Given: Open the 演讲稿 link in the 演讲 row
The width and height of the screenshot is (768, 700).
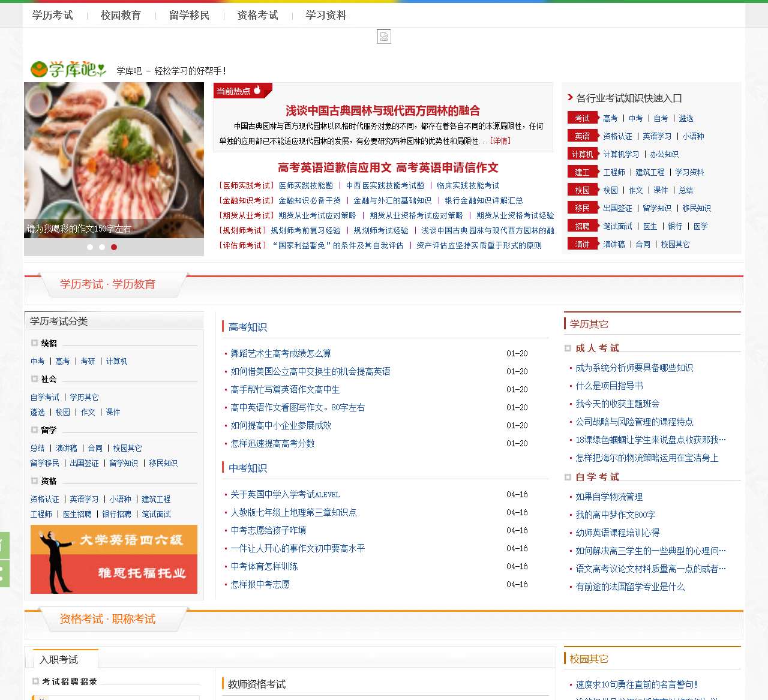Looking at the screenshot, I should click(614, 244).
